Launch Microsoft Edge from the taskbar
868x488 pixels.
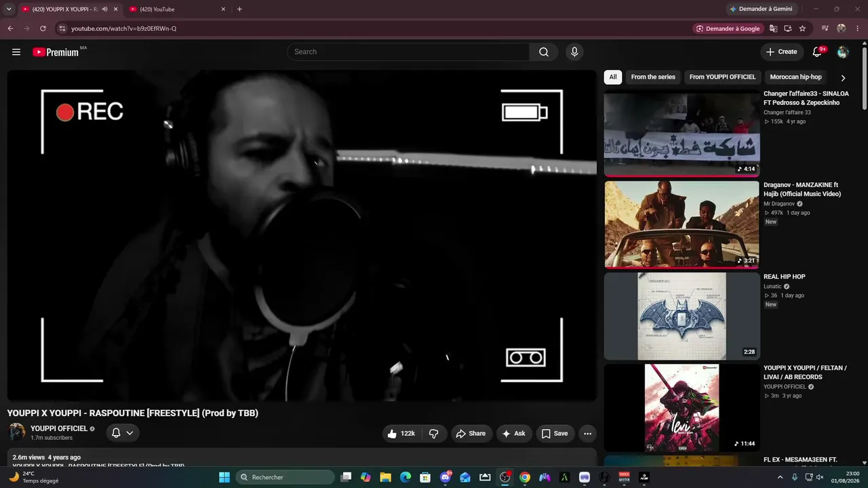point(406,477)
